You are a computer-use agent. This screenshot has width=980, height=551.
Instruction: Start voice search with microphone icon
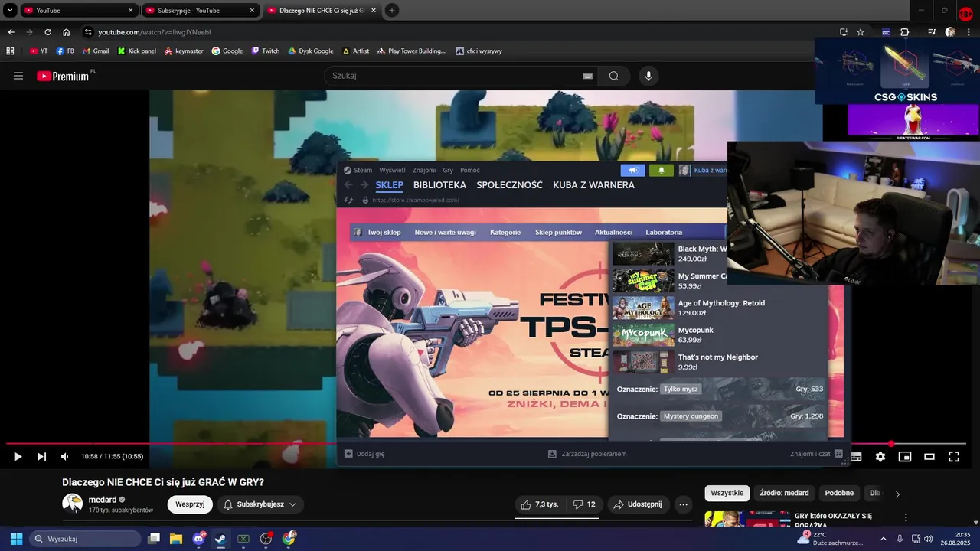point(648,76)
